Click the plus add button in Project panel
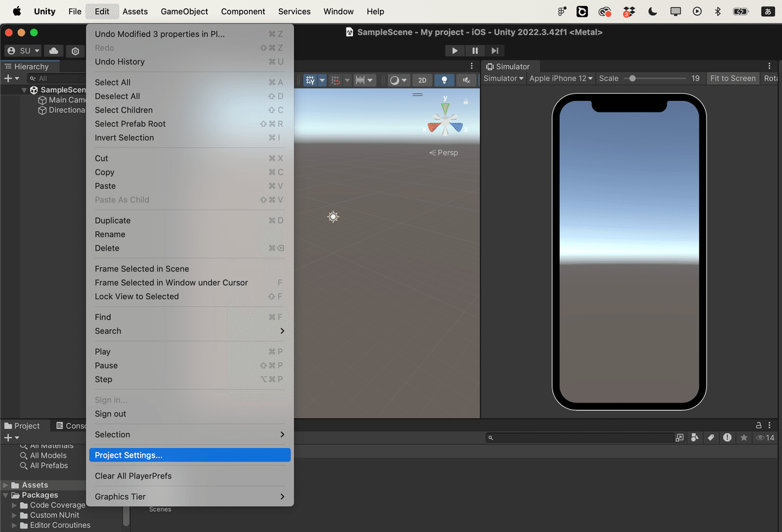 (x=12, y=438)
